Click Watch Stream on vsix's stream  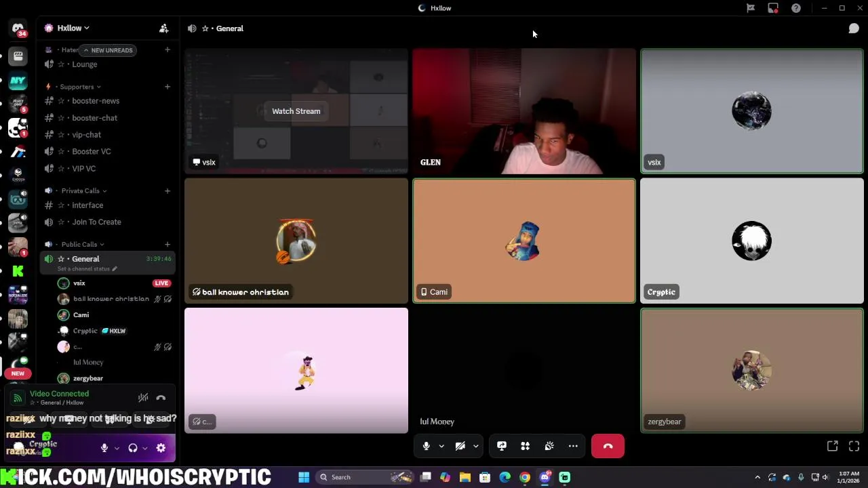296,111
